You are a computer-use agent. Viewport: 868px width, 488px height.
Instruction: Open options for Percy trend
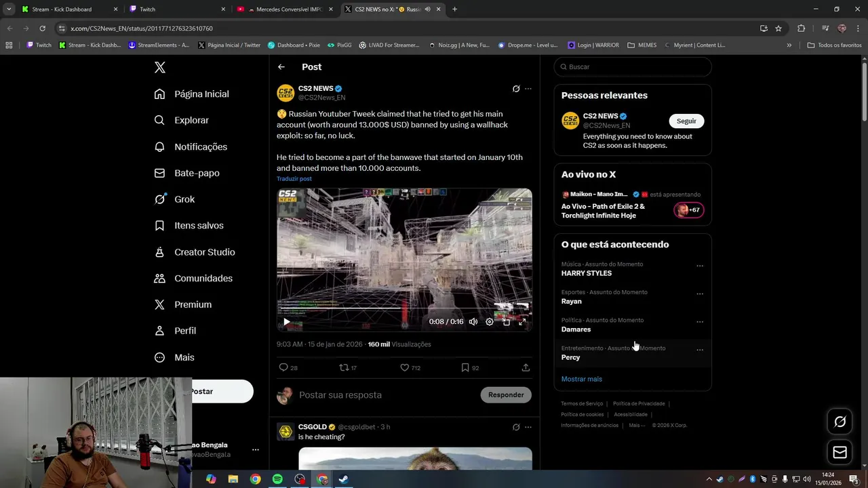click(700, 350)
